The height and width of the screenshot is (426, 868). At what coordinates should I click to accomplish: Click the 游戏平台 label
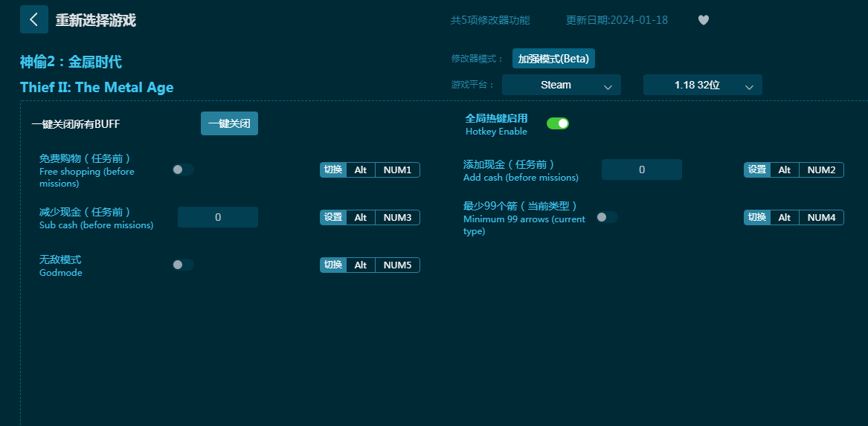[x=473, y=85]
